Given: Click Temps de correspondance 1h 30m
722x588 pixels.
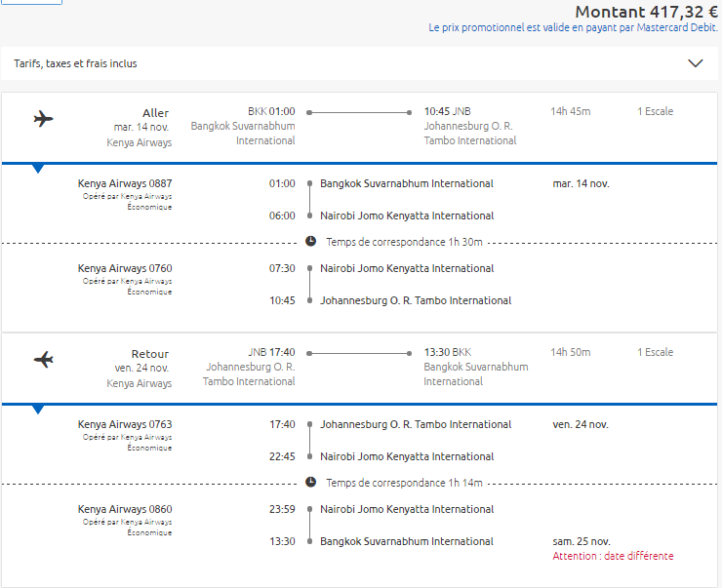Looking at the screenshot, I should (404, 242).
